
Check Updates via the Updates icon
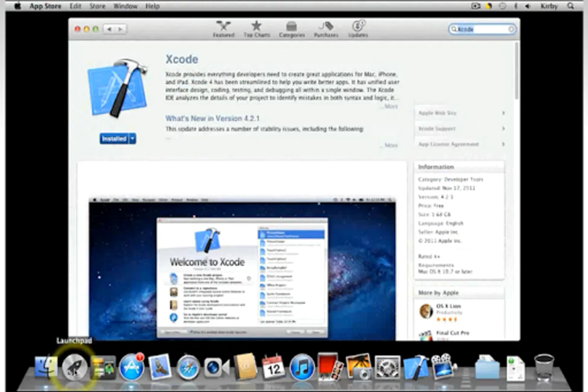pyautogui.click(x=358, y=27)
